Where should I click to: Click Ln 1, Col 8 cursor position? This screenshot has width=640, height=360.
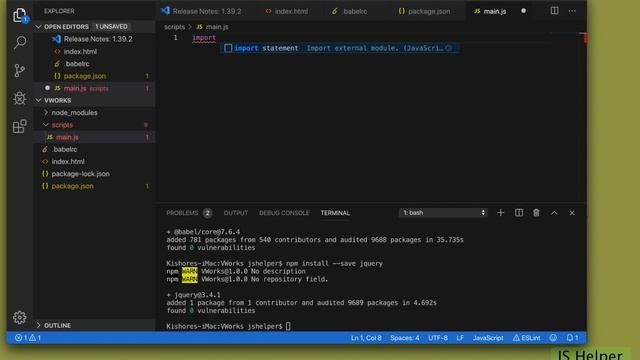pyautogui.click(x=366, y=338)
